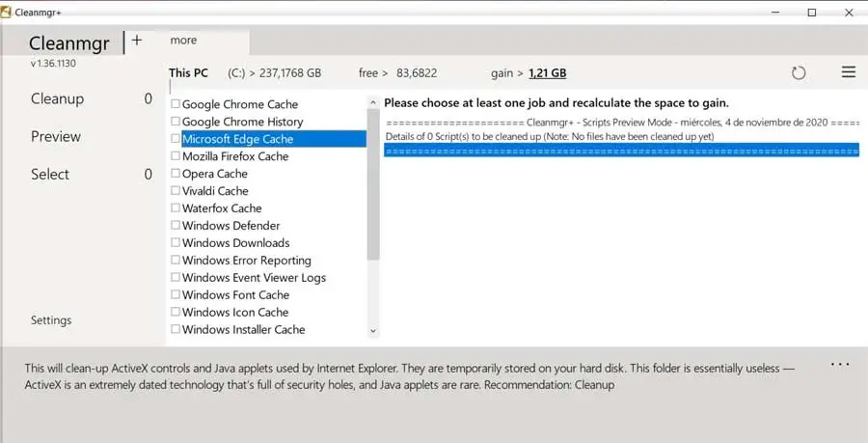Screen dimensions: 868x443
Task: Tick the Windows Font Cache checkbox
Action: 176,294
